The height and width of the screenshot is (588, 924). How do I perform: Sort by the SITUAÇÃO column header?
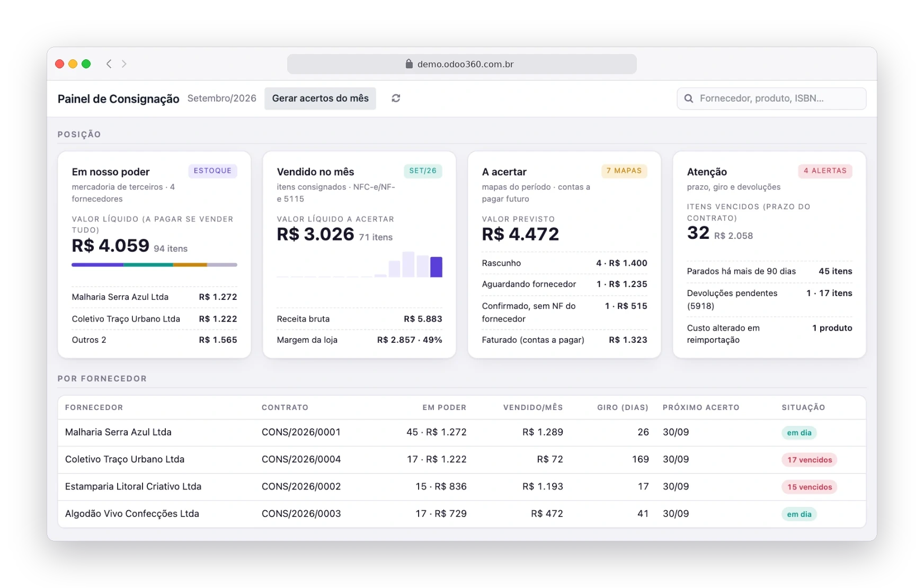click(x=803, y=407)
